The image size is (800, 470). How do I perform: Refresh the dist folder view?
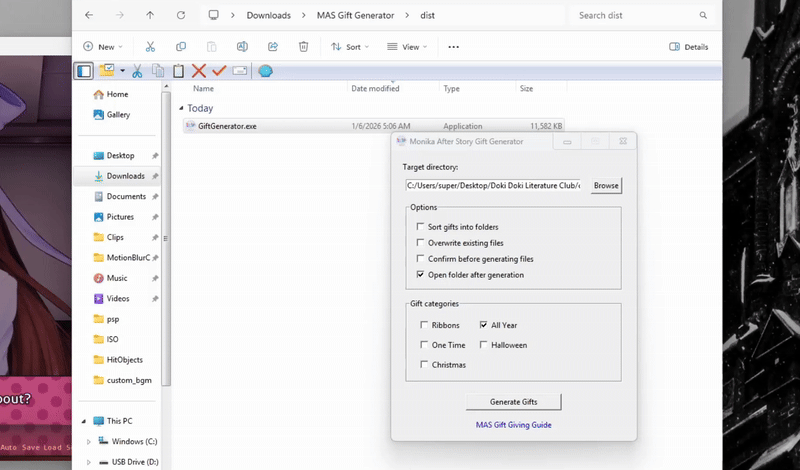coord(181,15)
